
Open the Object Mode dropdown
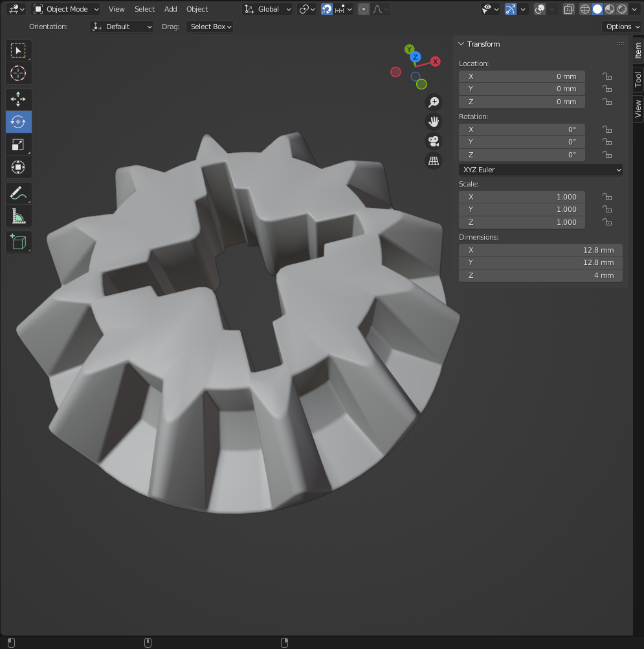coord(66,9)
